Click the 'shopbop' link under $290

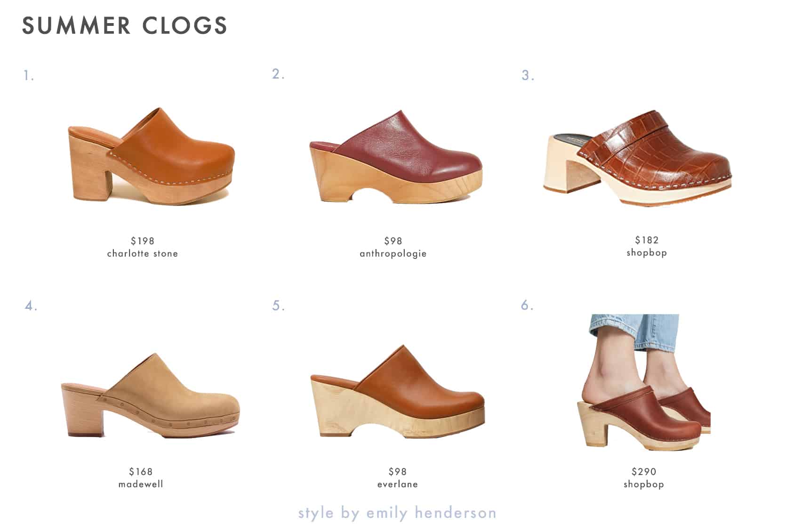point(644,484)
